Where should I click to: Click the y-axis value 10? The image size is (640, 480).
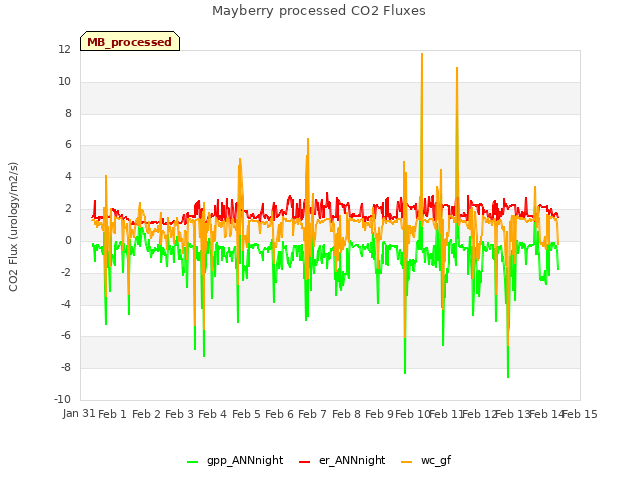click(64, 82)
